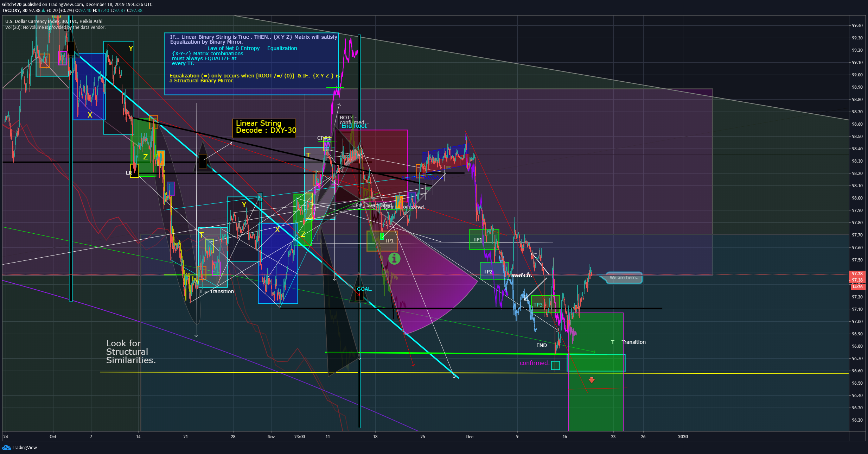This screenshot has height=454, width=868.
Task: Select the 'CP#1' label above the candles
Action: pos(324,138)
